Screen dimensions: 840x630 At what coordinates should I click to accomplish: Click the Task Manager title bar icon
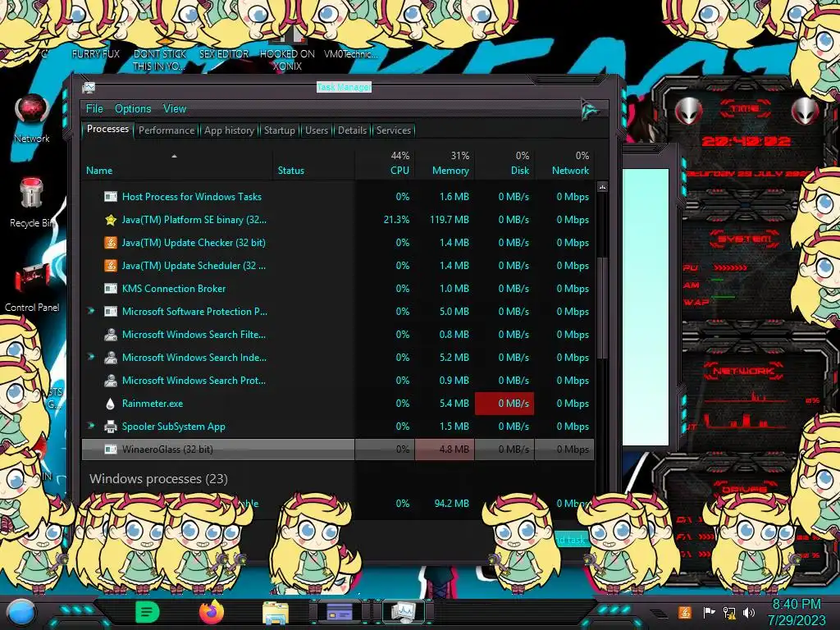(89, 88)
